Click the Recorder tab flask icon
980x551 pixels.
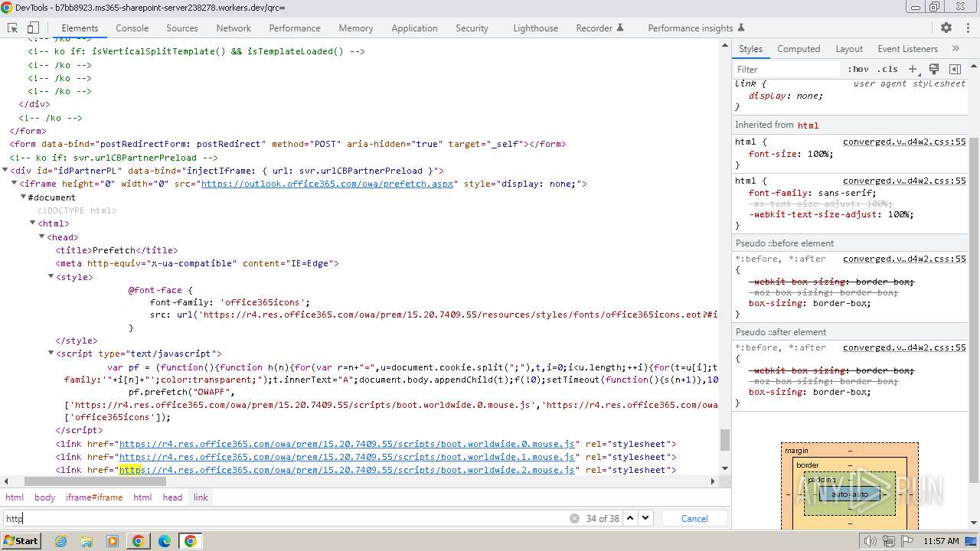(x=620, y=28)
